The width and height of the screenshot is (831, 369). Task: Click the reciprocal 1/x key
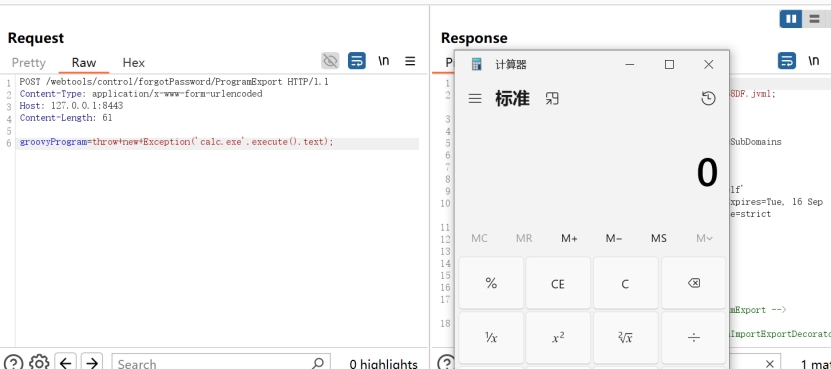point(491,337)
